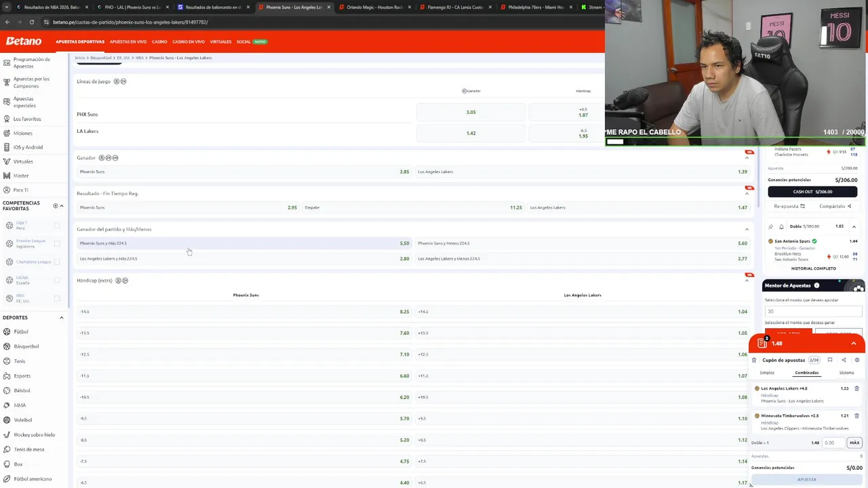868x488 pixels.
Task: Open Casino menu item
Action: point(159,41)
